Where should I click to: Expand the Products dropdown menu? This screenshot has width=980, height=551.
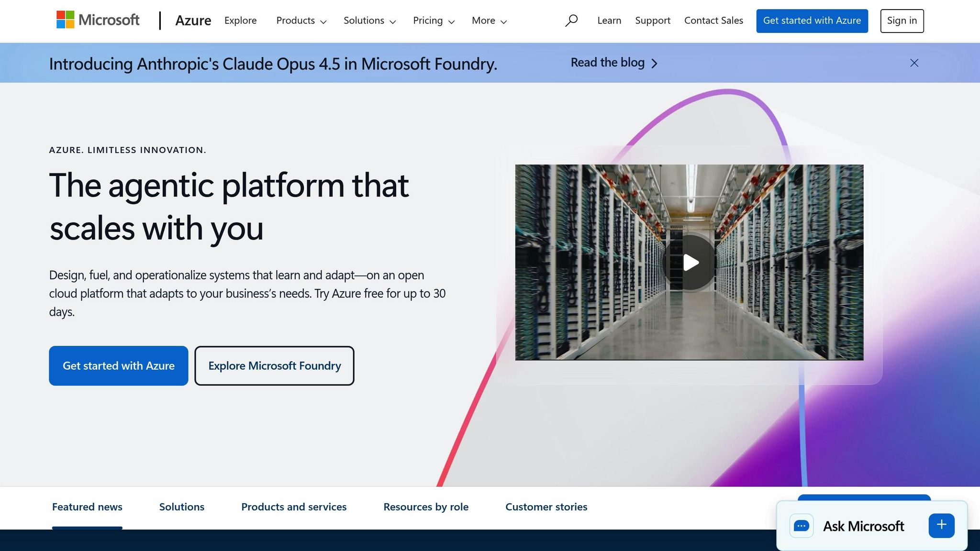click(x=301, y=21)
